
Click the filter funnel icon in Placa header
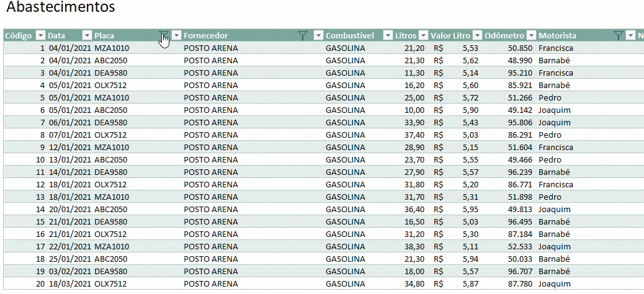[163, 35]
